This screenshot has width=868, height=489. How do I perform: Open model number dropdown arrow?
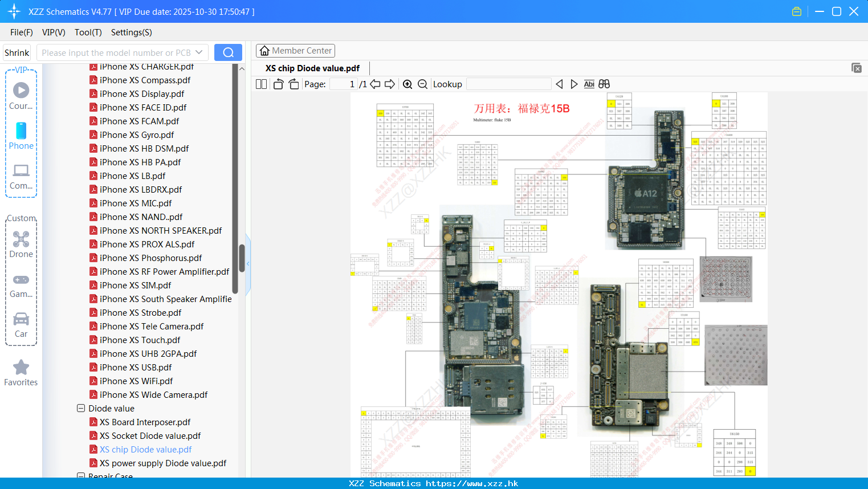[199, 52]
